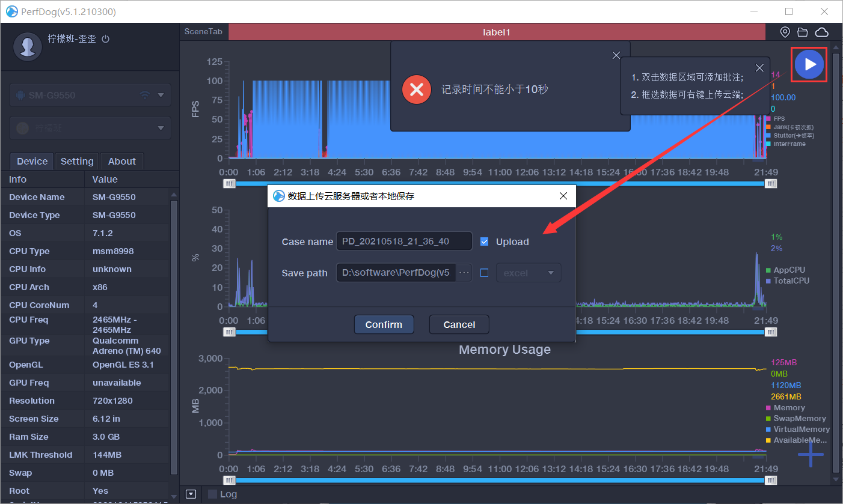Click the Confirm button
This screenshot has height=504, width=843.
click(x=384, y=324)
